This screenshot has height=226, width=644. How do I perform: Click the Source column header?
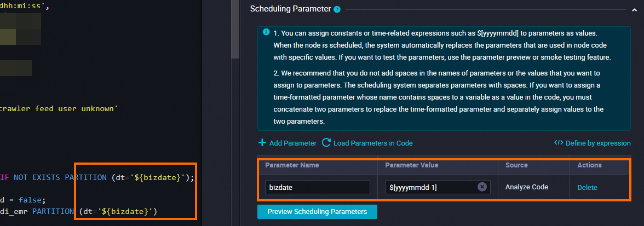coord(516,165)
